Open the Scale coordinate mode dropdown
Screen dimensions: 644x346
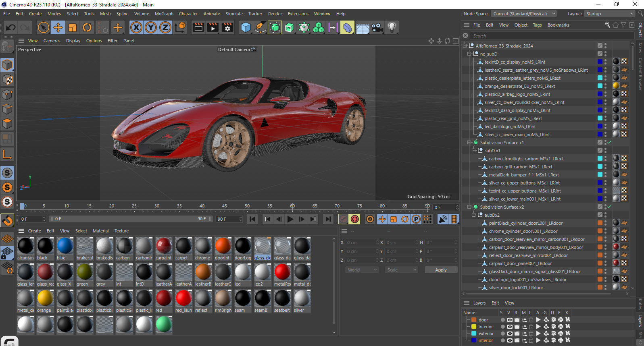[x=401, y=270]
